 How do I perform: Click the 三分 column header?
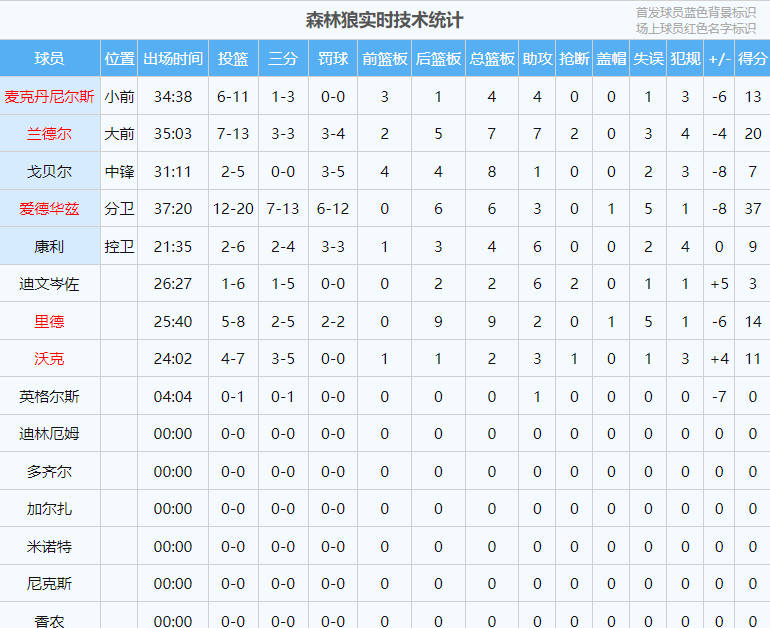pos(283,59)
